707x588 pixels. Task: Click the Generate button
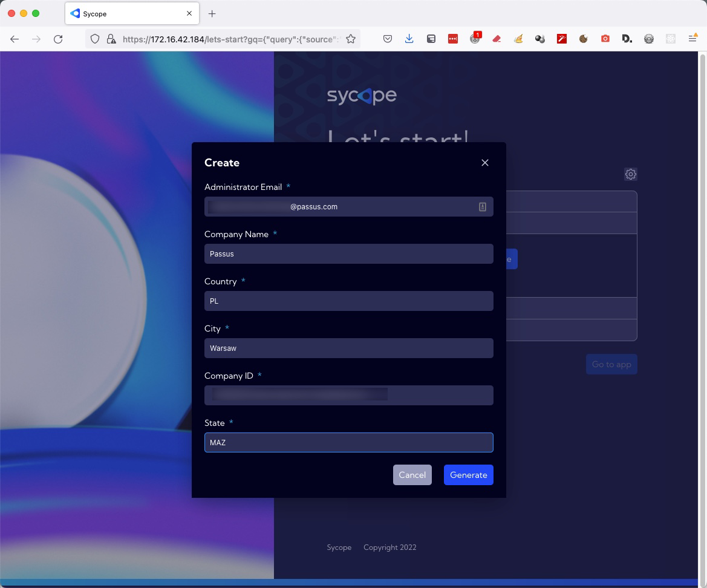pos(469,475)
